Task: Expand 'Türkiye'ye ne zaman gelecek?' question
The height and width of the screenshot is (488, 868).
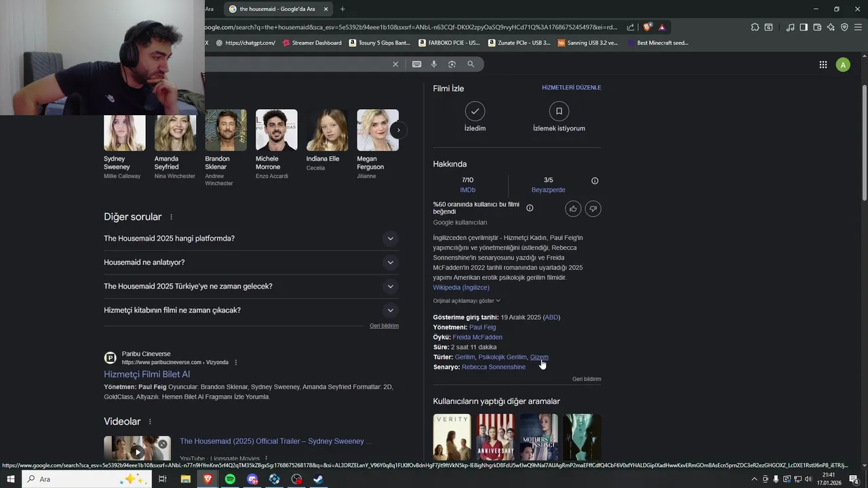Action: (251, 286)
